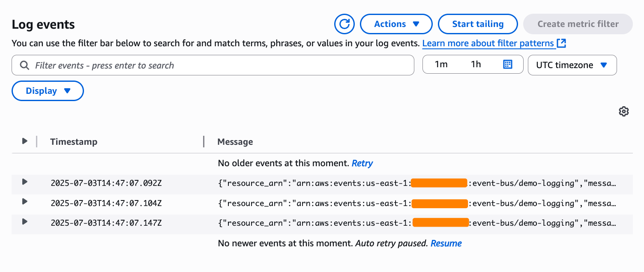Image resolution: width=644 pixels, height=272 pixels.
Task: Select the 1h time range
Action: click(476, 65)
